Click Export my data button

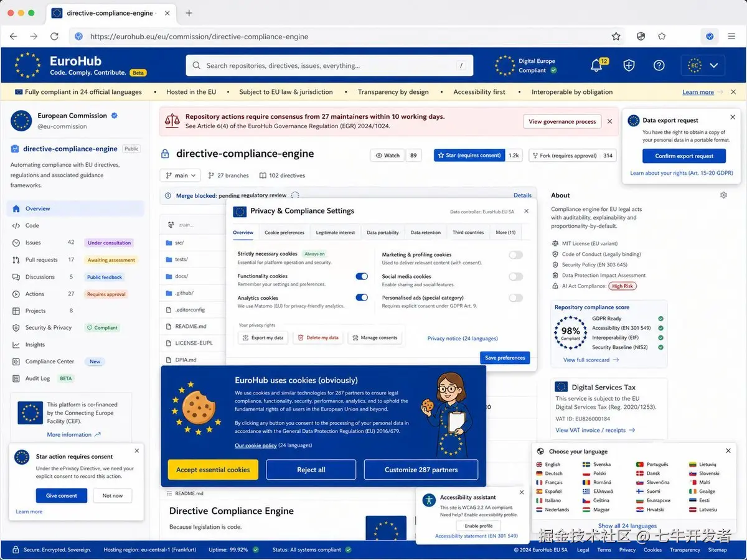[263, 338]
